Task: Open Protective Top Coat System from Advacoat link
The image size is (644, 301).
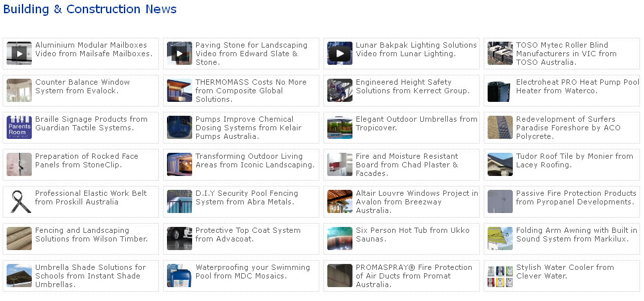Action: point(248,234)
